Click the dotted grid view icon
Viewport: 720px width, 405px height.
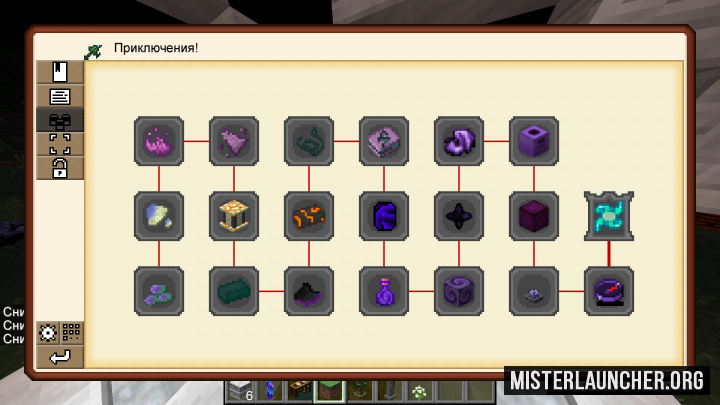coord(72,332)
